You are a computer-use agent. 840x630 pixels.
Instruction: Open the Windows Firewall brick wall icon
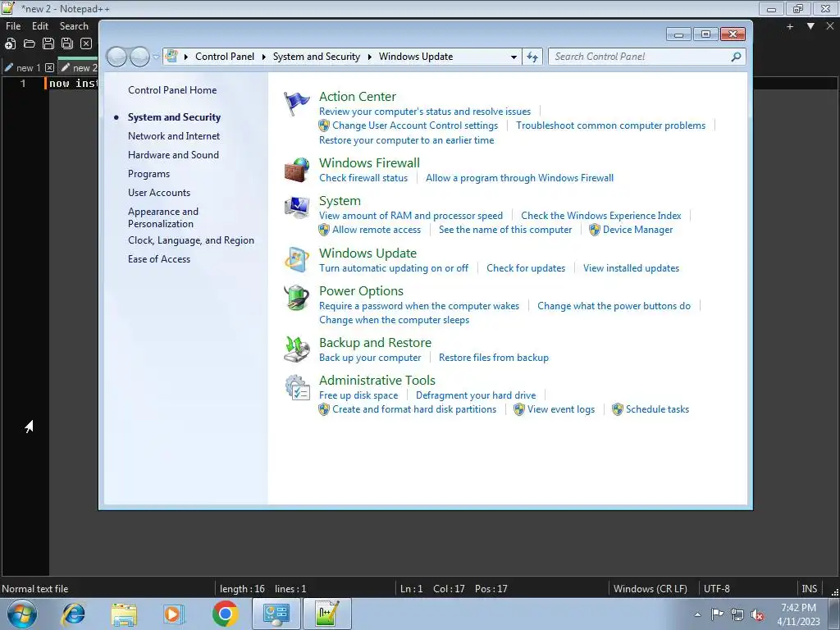point(296,170)
